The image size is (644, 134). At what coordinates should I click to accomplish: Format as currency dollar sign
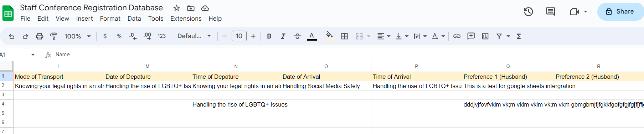coord(105,36)
